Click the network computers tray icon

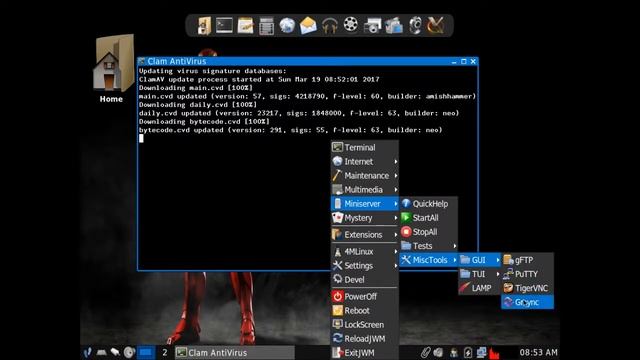482,353
